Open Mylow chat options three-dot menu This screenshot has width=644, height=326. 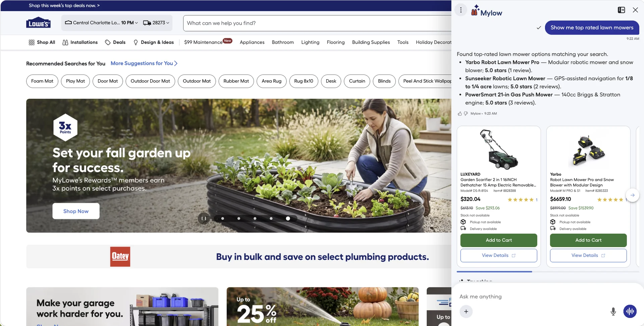pos(461,10)
